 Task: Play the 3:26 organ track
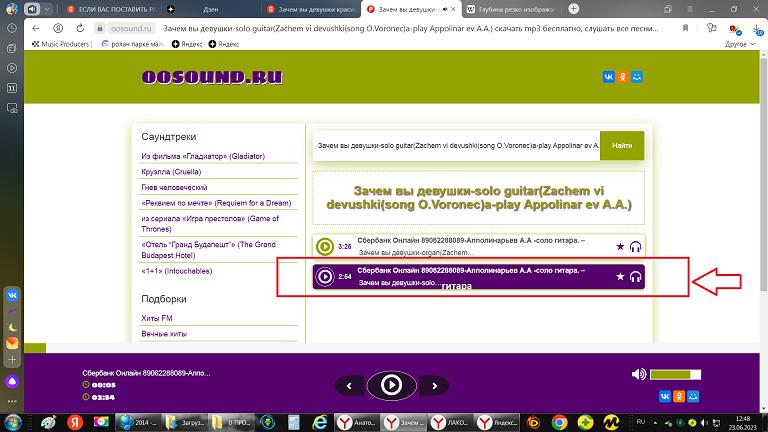(x=324, y=246)
